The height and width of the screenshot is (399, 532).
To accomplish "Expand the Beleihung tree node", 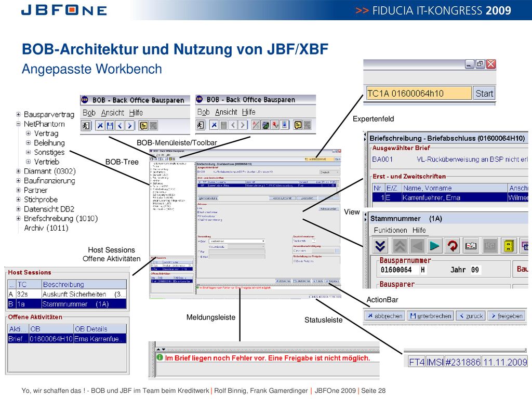I will 29,143.
